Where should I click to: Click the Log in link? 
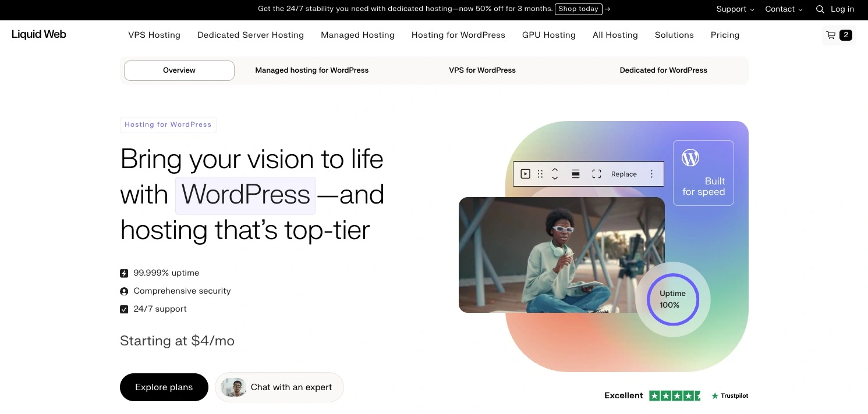(842, 9)
